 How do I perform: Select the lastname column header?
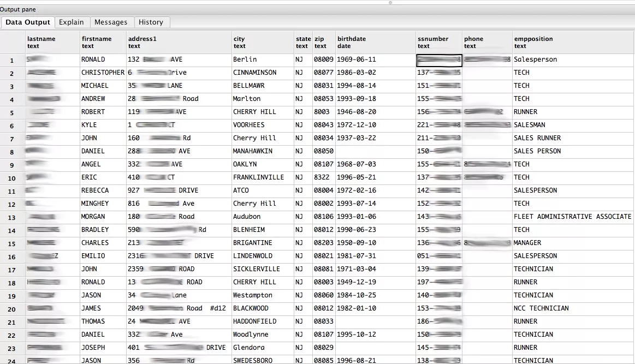point(52,42)
